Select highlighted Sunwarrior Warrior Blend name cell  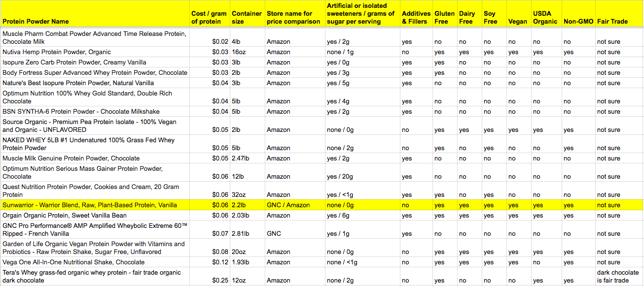95,205
